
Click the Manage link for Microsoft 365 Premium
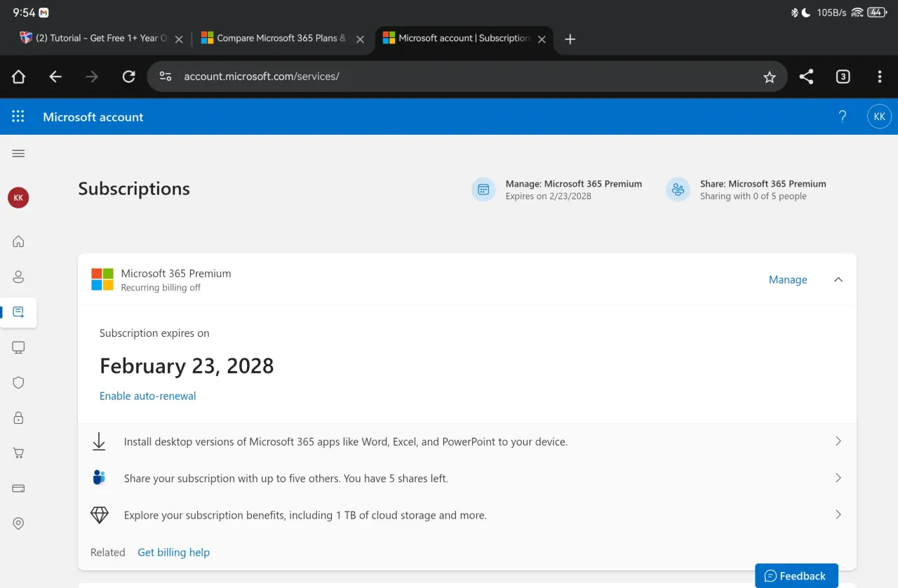tap(788, 279)
